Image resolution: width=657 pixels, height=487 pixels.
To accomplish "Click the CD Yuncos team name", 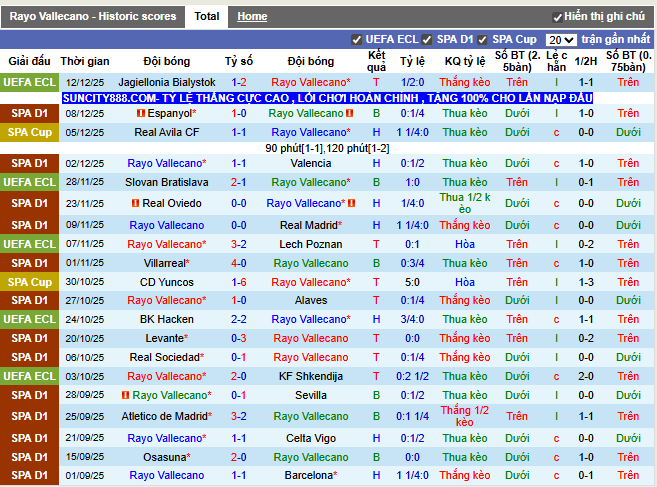I will point(167,282).
